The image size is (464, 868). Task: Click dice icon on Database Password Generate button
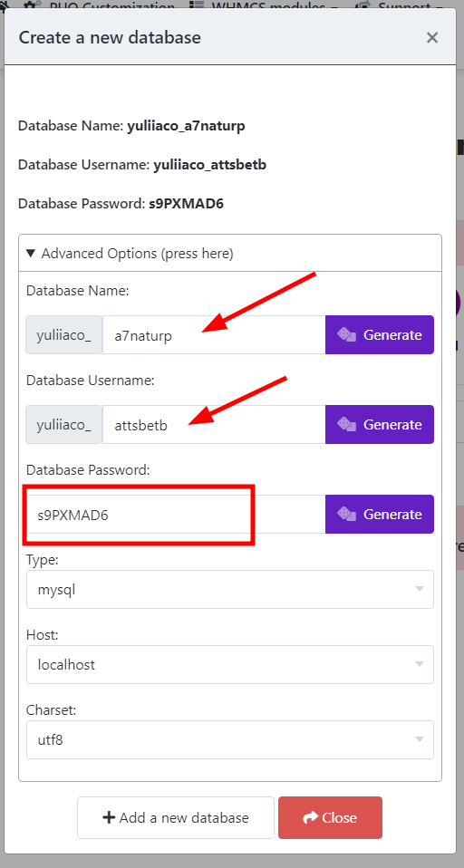tap(346, 515)
